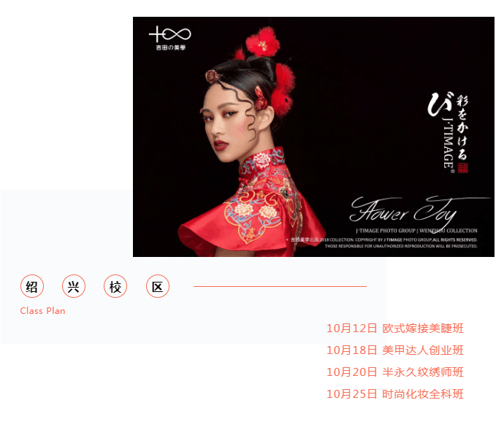Click the 绍 circled character
Screen dimensions: 504x438
(x=32, y=286)
